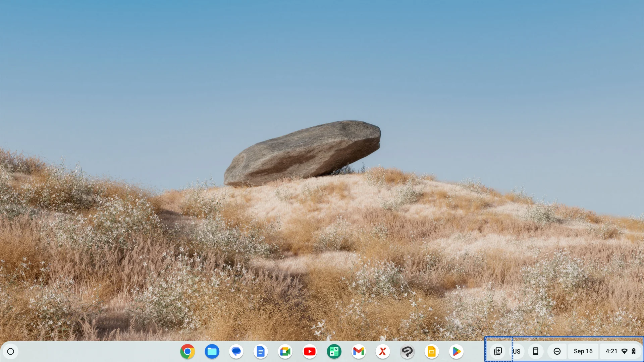Launch the Calculator app
The width and height of the screenshot is (644, 362).
point(334,351)
